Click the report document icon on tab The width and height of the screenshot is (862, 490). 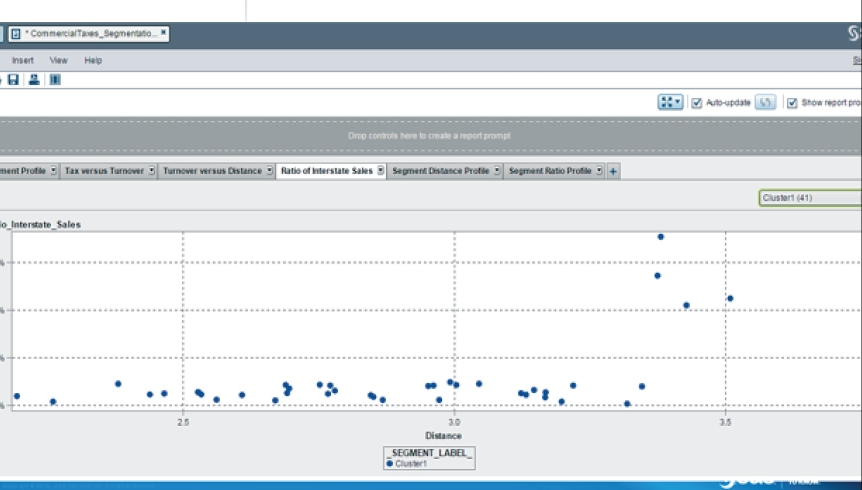click(16, 33)
